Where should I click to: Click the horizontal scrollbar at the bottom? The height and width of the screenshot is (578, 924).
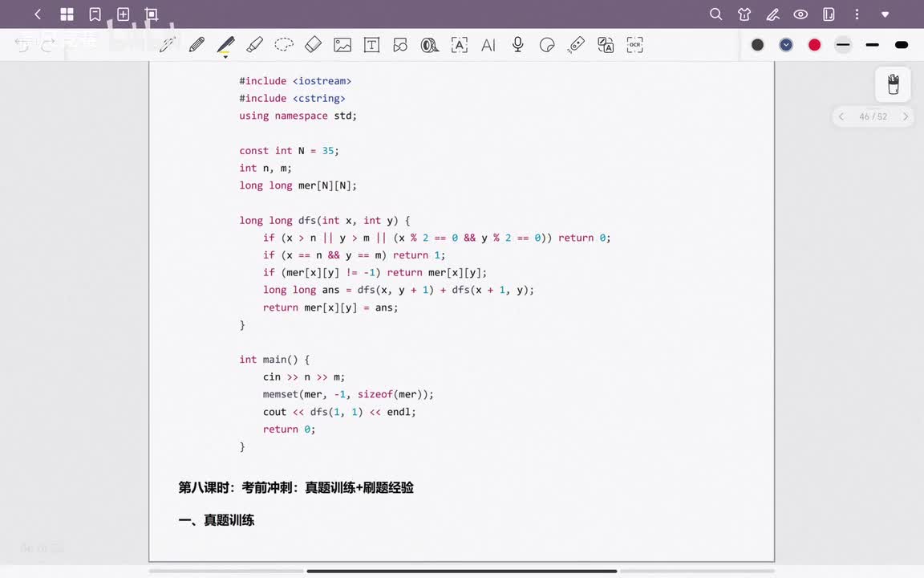(462, 571)
